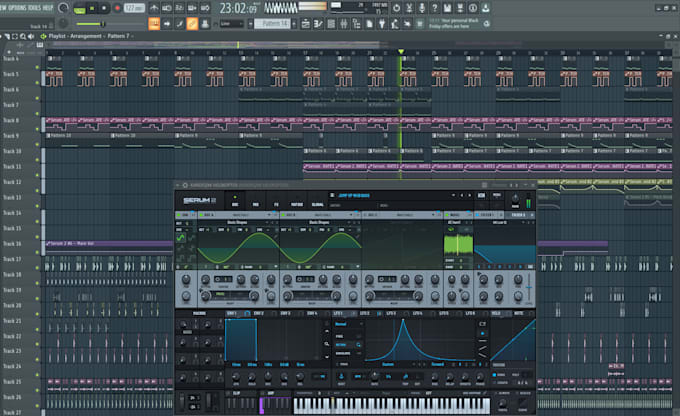
Task: Click the red Record button
Action: point(117,8)
